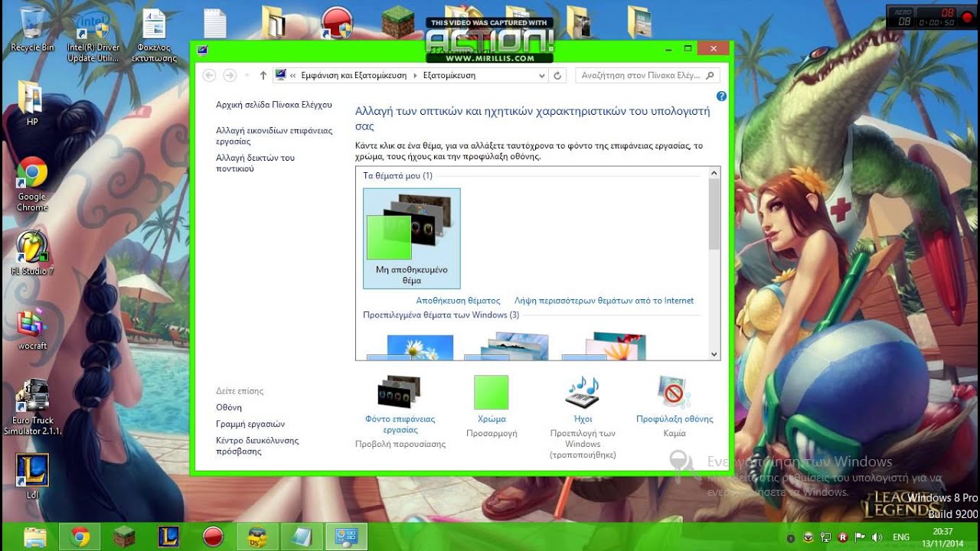Open recent locations dropdown arrow
This screenshot has height=551, width=980.
coord(247,76)
